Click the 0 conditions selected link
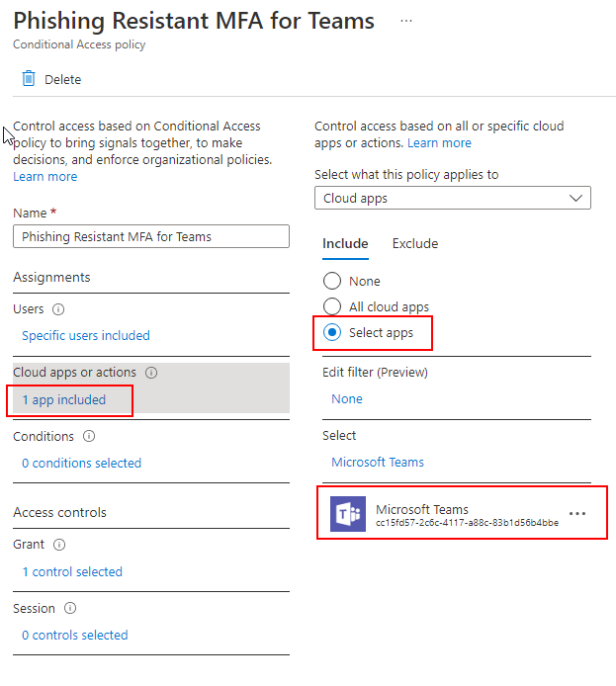 pos(81,463)
